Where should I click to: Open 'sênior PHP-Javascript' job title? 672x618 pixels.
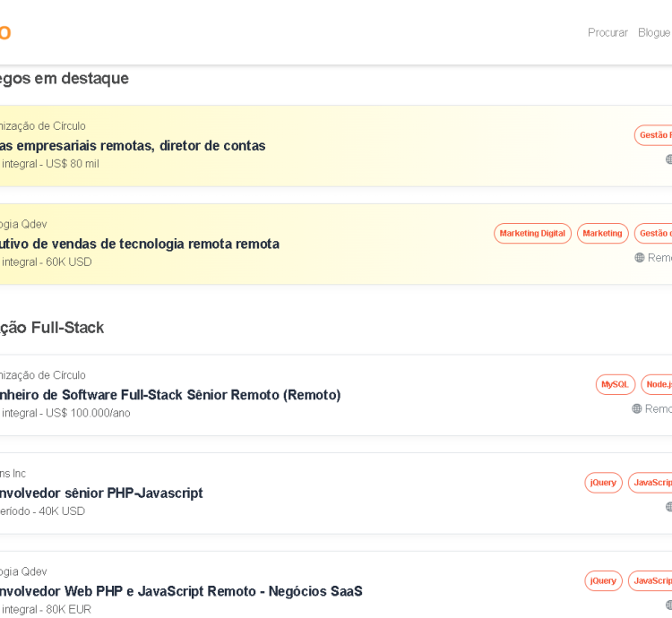tap(101, 494)
